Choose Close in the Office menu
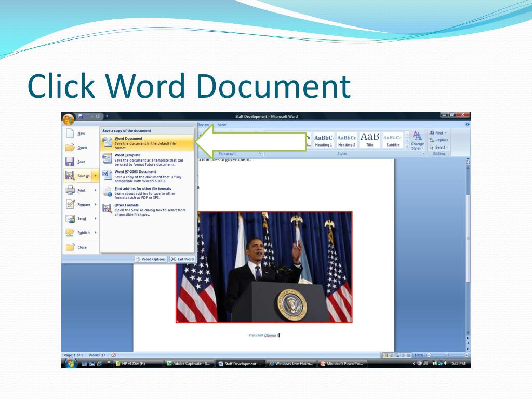 [81, 247]
